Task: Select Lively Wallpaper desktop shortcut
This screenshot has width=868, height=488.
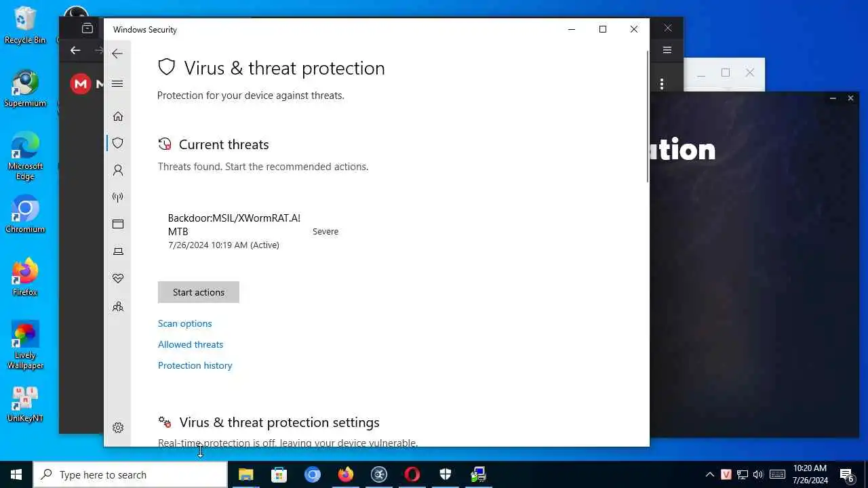Action: [25, 346]
